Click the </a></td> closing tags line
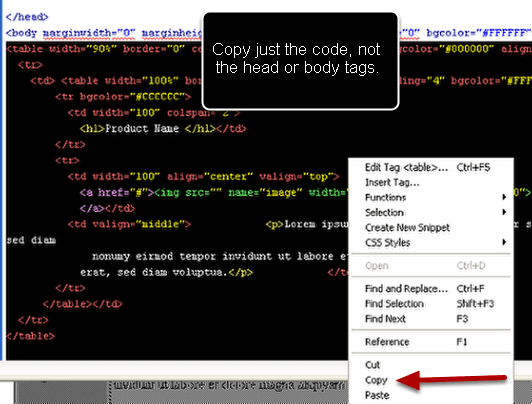The image size is (532, 404). (x=107, y=208)
